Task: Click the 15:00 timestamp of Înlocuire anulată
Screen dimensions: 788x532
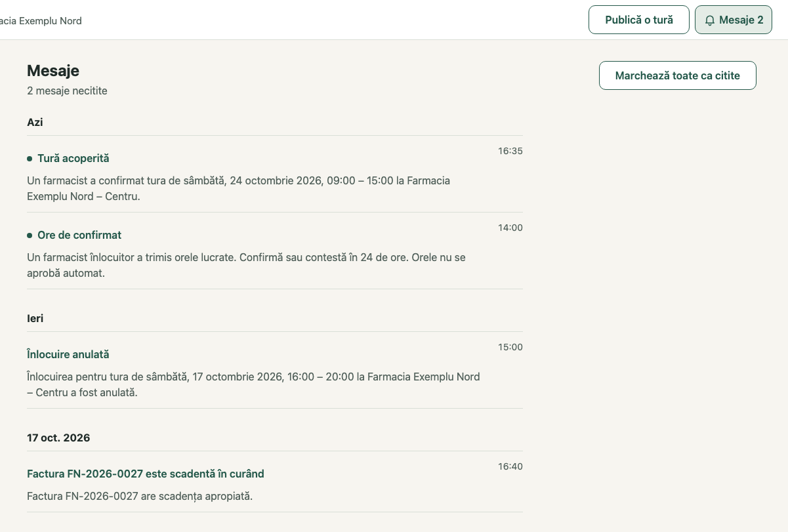Action: coord(510,347)
